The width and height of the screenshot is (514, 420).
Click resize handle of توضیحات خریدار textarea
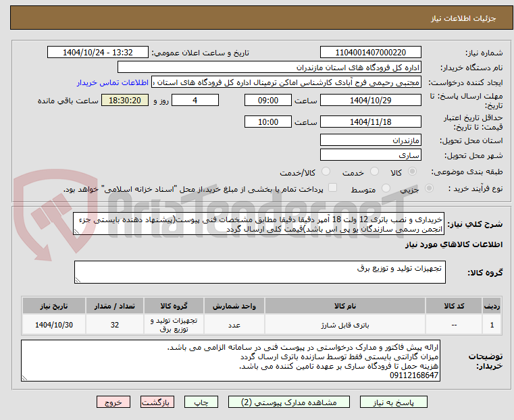coord(24,378)
